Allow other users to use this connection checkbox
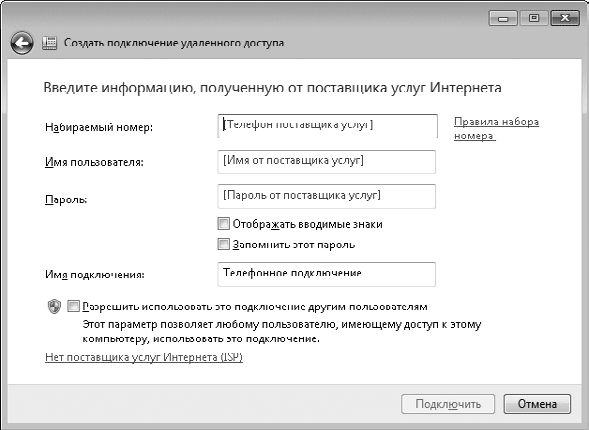This screenshot has width=589, height=430. [74, 306]
